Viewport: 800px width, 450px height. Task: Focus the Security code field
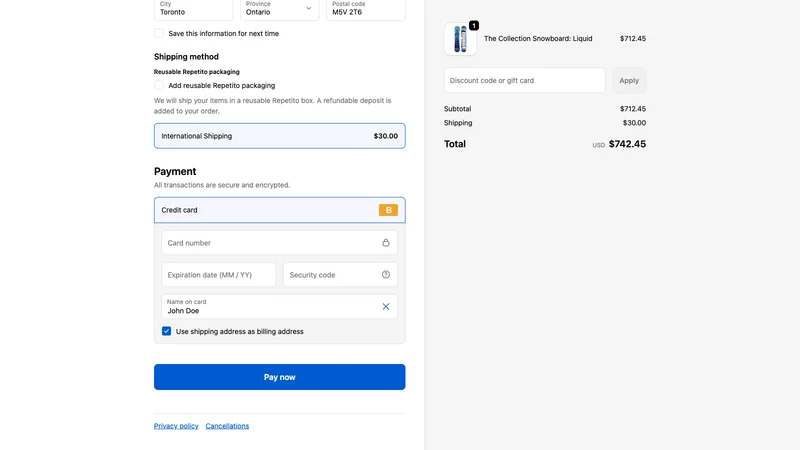click(x=340, y=274)
